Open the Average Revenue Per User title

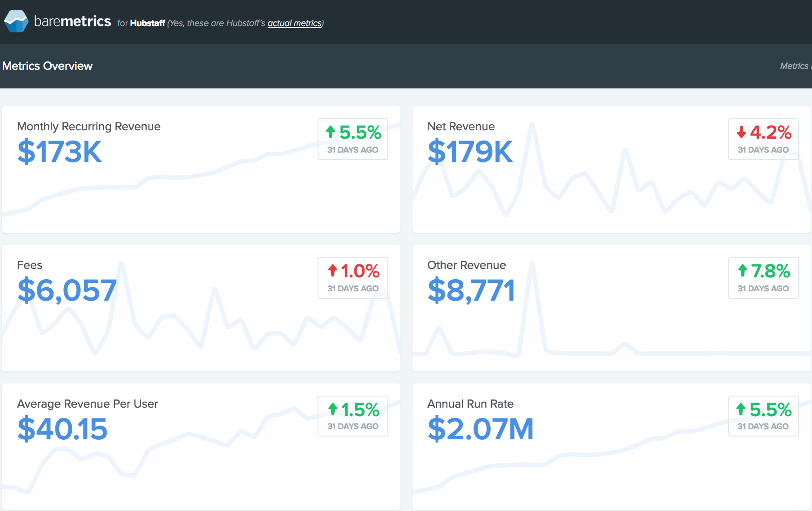pos(88,404)
